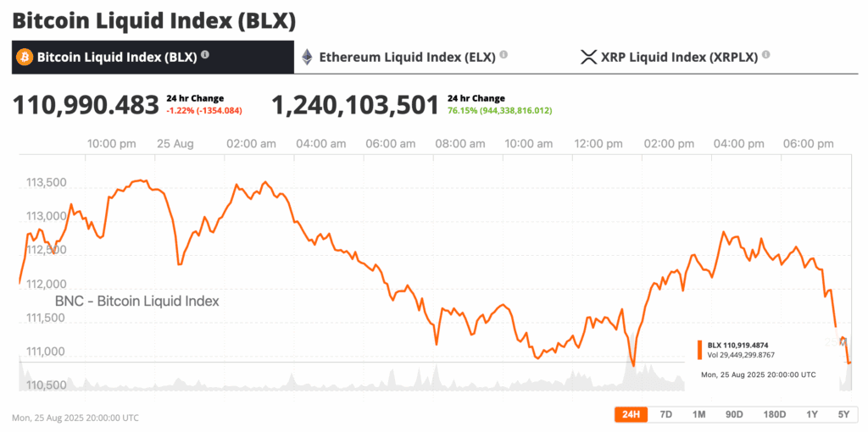This screenshot has width=868, height=432.
Task: Click the Ethereum diamond logo icon
Action: 307,58
